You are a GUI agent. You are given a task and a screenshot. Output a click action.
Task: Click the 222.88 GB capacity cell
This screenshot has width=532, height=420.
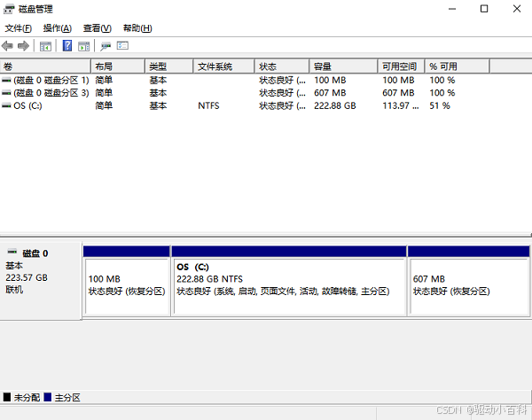(335, 105)
